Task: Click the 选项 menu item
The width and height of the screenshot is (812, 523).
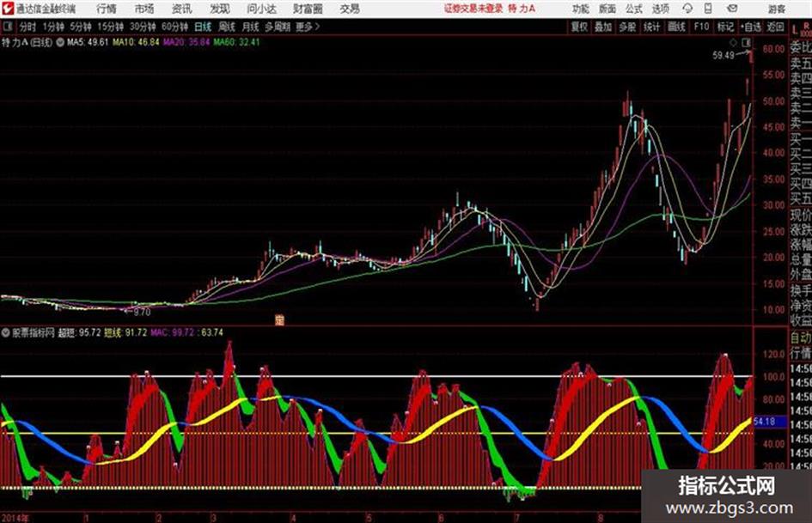Action: 660,9
